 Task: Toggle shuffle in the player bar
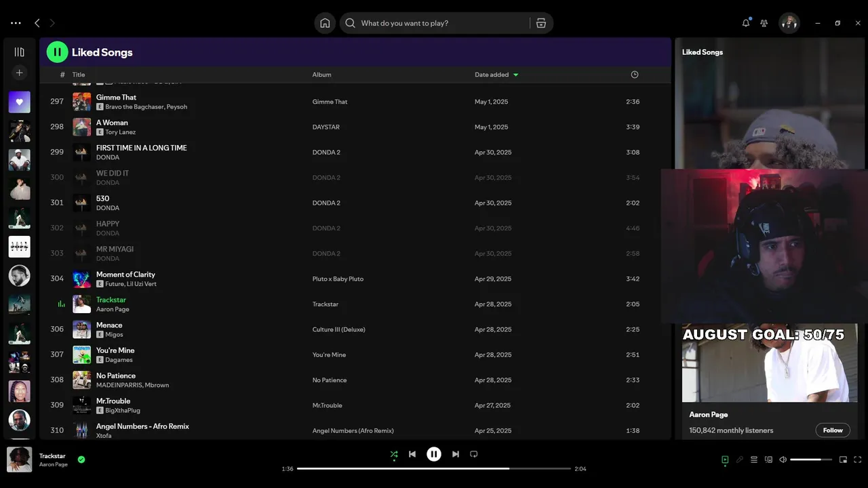pyautogui.click(x=394, y=454)
